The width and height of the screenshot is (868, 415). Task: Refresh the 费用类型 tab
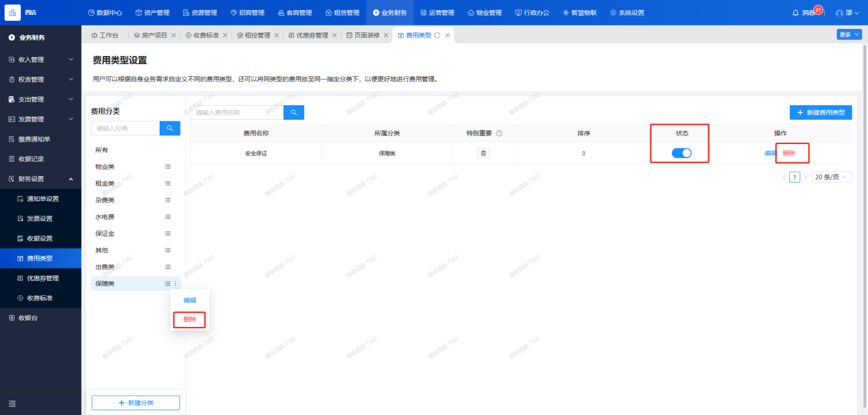pos(437,35)
